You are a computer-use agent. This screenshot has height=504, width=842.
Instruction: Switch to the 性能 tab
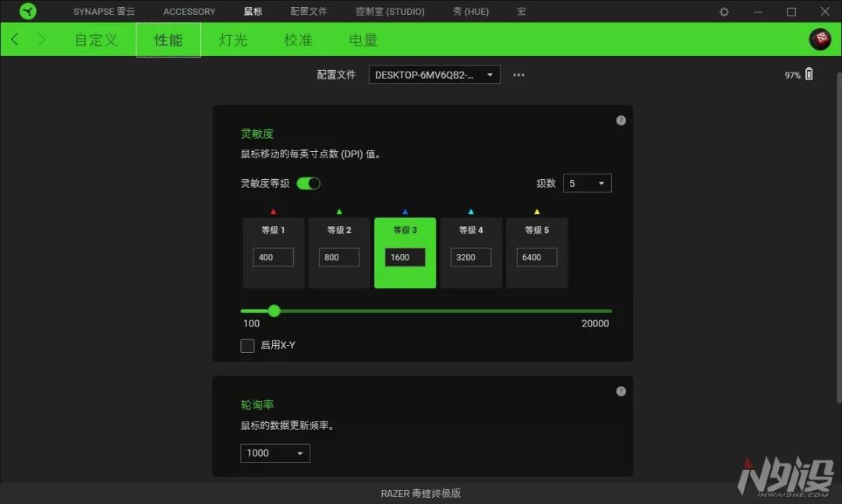pos(168,40)
